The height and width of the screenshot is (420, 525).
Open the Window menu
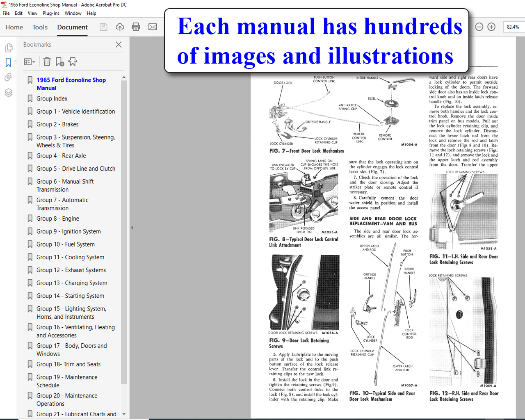coord(73,13)
